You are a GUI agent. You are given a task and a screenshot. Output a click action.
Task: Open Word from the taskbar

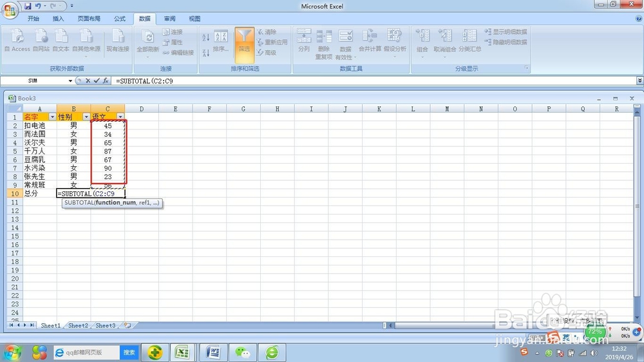tap(214, 352)
